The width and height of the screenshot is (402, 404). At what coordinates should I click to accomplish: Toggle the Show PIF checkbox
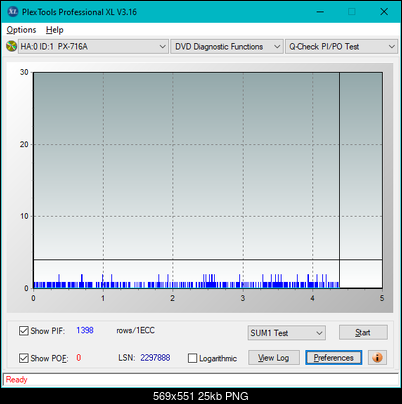(x=24, y=331)
